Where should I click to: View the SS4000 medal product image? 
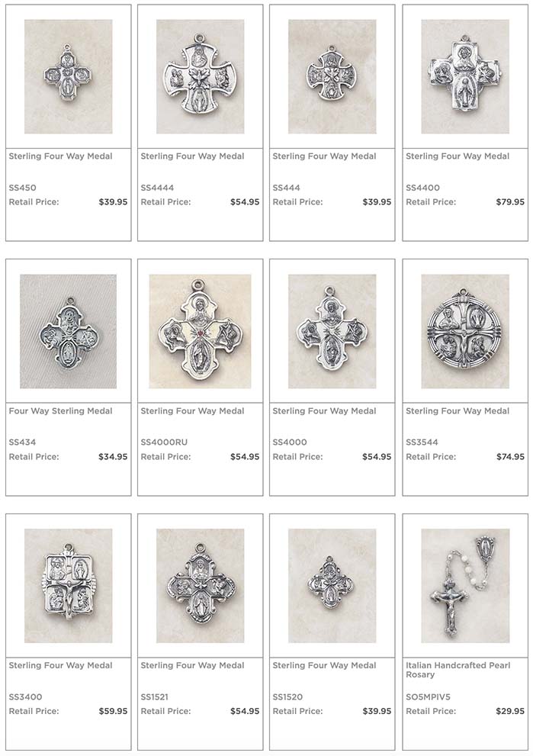click(332, 331)
